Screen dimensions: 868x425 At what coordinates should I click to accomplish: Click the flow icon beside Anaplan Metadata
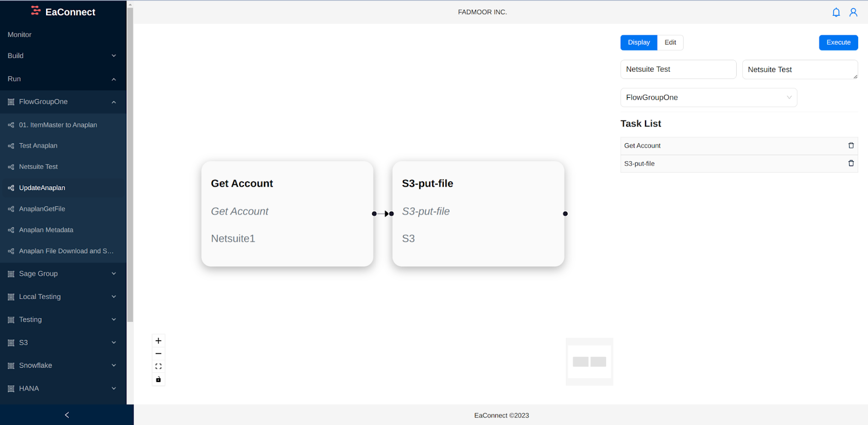point(11,230)
